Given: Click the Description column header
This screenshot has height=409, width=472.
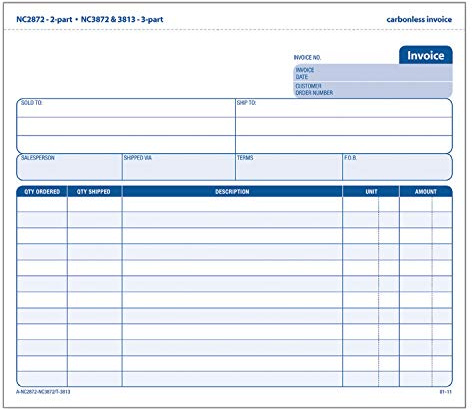Looking at the screenshot, I should click(232, 192).
